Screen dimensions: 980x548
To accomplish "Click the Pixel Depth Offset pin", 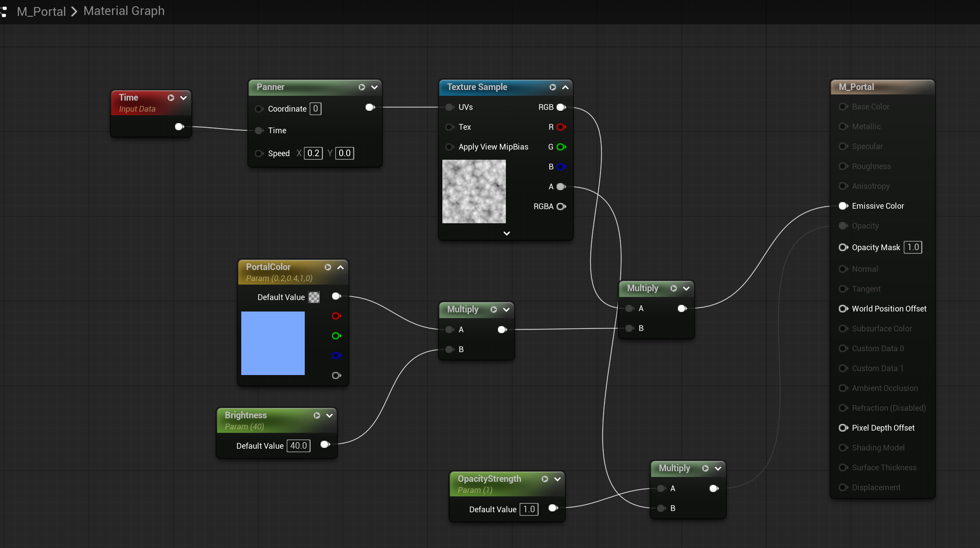I will click(843, 428).
